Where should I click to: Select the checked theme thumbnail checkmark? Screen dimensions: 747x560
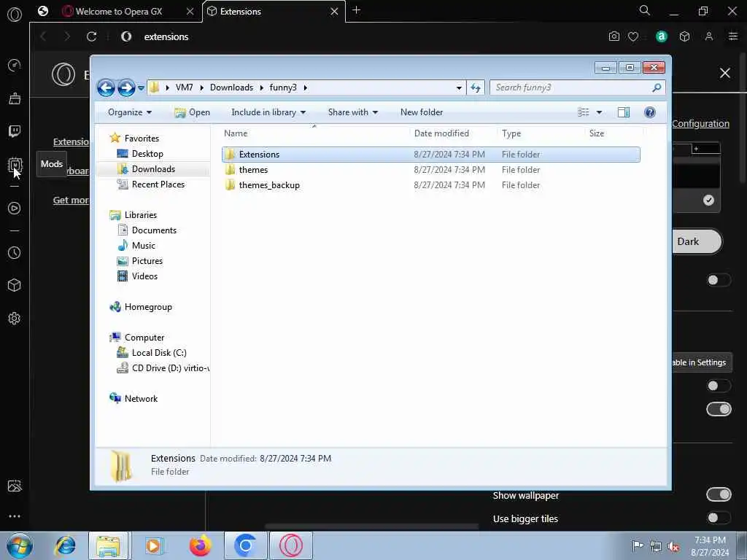point(708,200)
